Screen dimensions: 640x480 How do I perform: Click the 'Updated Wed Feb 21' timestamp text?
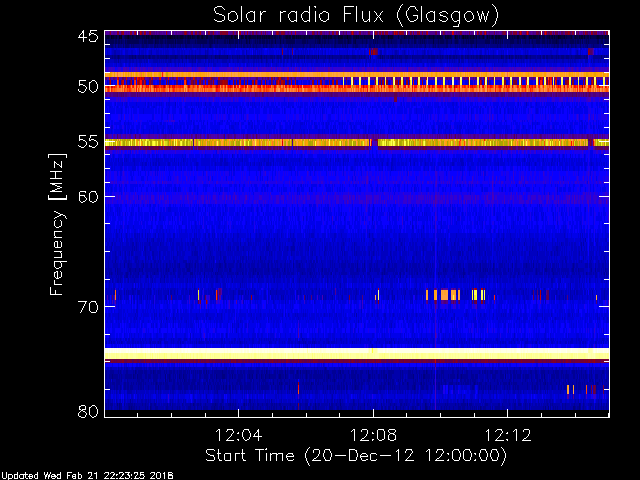(87, 476)
